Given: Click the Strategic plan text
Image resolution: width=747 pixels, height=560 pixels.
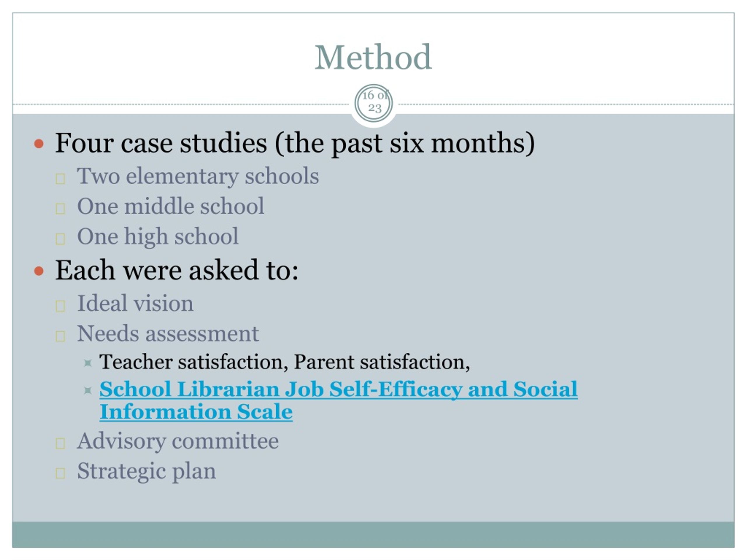Looking at the screenshot, I should [146, 472].
